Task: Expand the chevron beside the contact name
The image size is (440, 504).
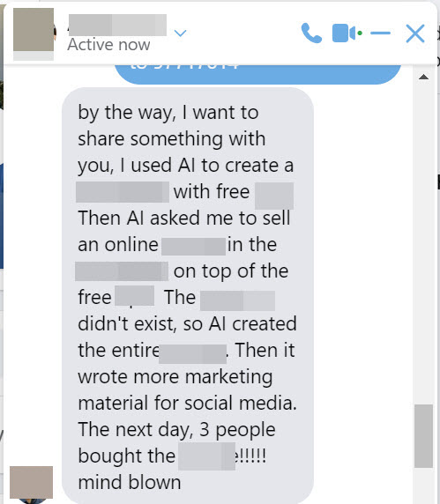Action: coord(180,33)
